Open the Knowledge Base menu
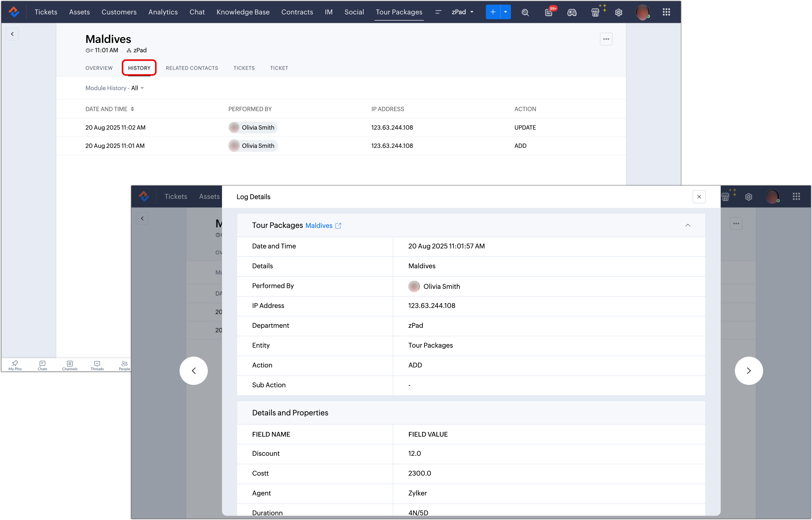Viewport: 812px width, 520px height. [x=243, y=12]
